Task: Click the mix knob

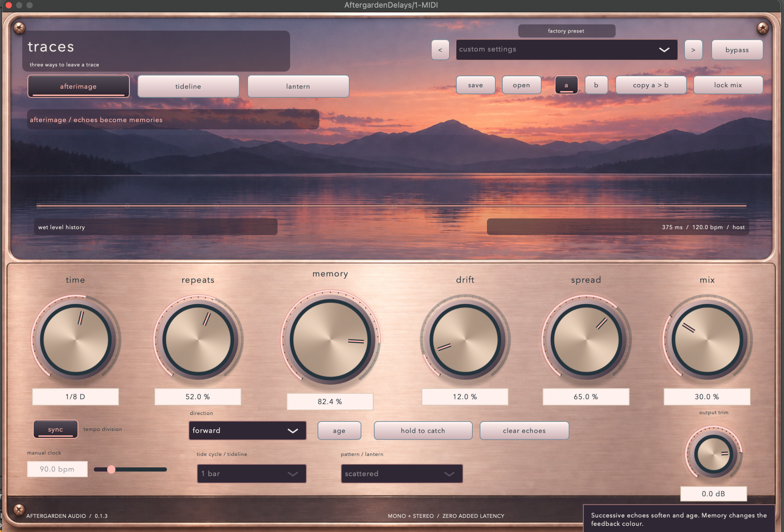Action: pyautogui.click(x=707, y=339)
